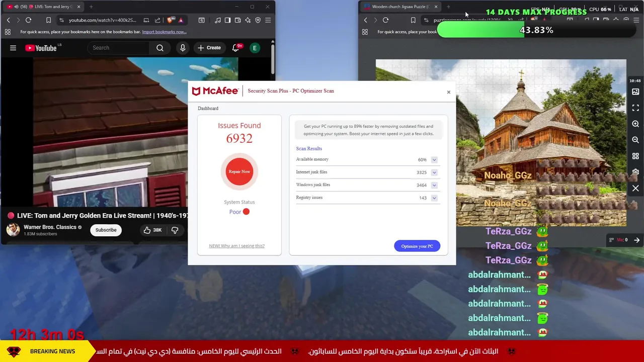Close the Tom and Jerry tab
The width and height of the screenshot is (644, 362).
pos(78,7)
